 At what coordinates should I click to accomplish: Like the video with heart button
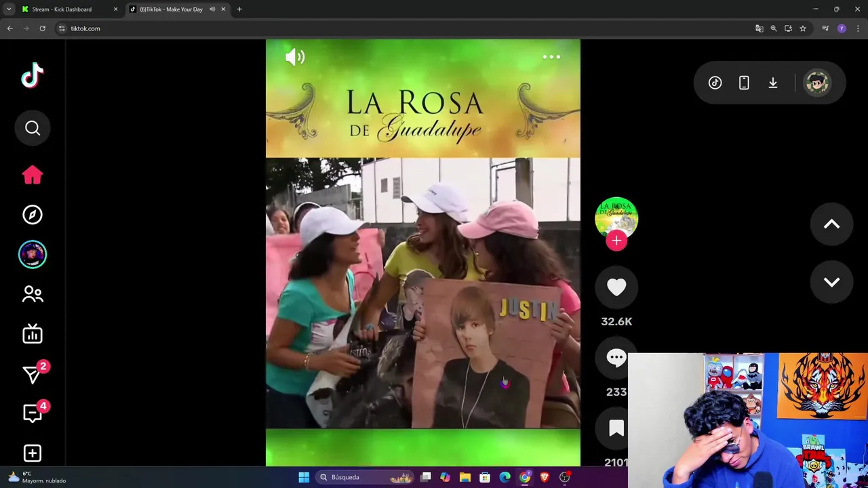[616, 287]
